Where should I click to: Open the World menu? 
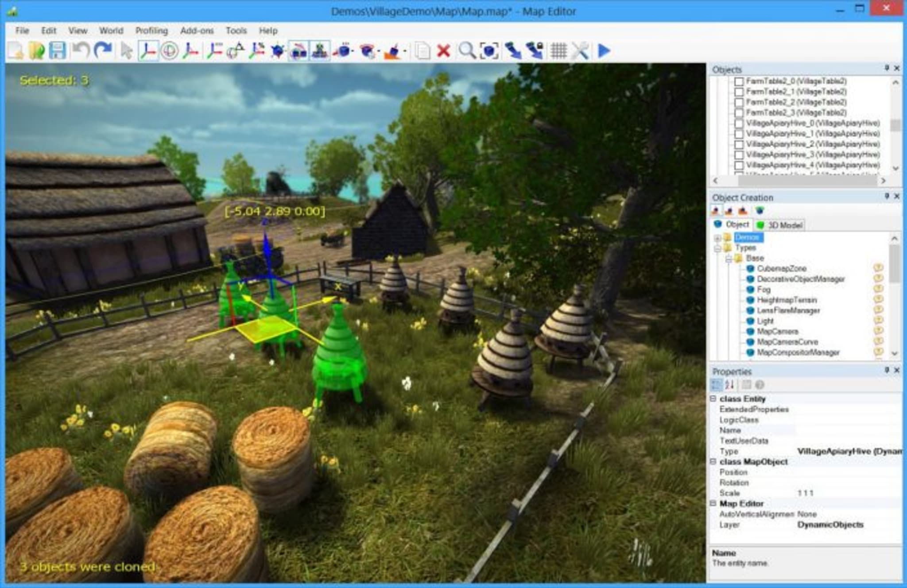pos(111,31)
